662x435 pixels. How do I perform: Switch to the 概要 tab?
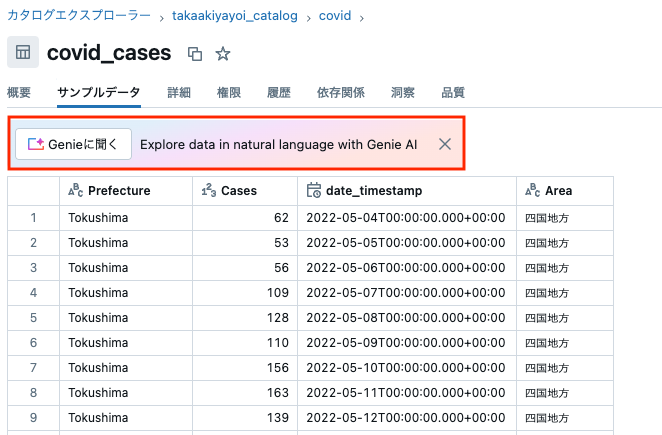[19, 92]
